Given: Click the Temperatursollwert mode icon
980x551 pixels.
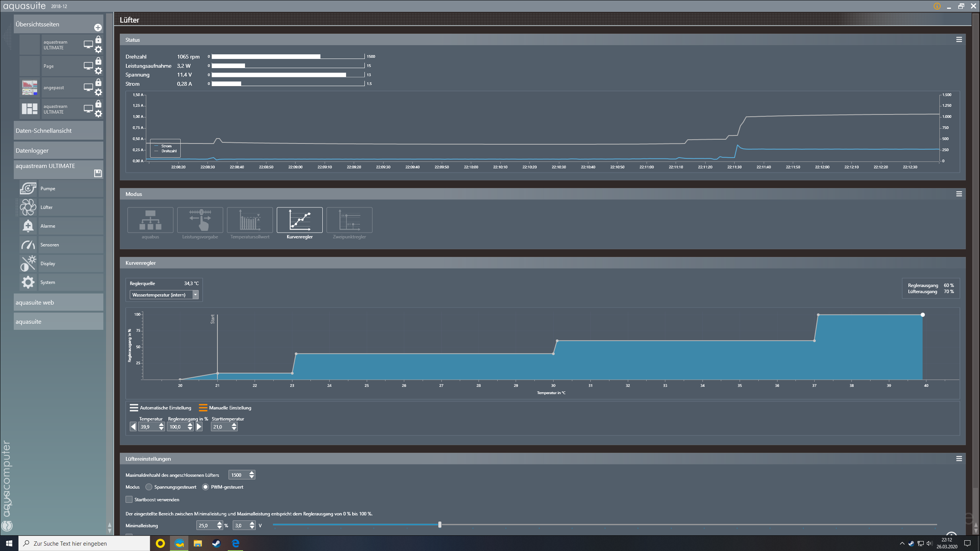Looking at the screenshot, I should coord(250,220).
